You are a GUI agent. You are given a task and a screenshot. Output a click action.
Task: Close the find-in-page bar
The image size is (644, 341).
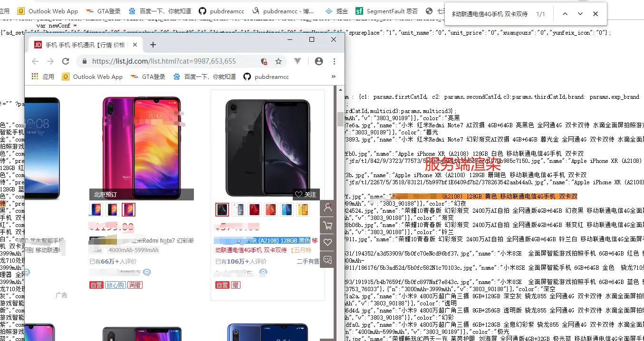(596, 14)
